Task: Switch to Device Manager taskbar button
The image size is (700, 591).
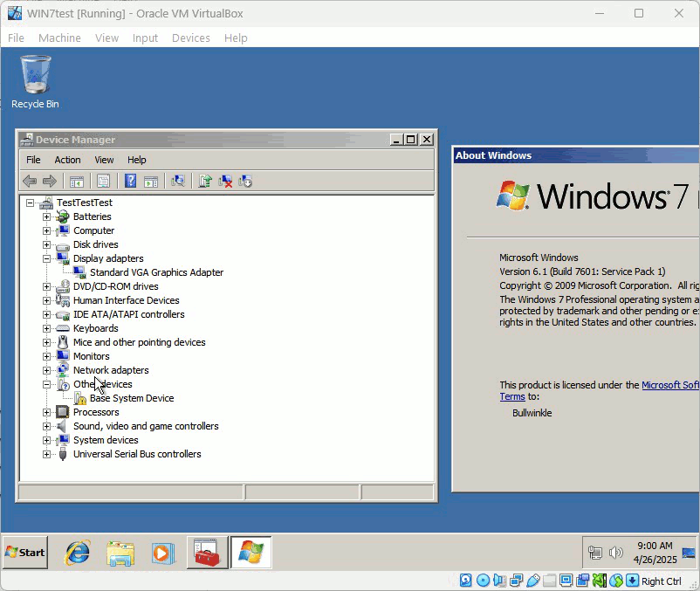Action: pyautogui.click(x=208, y=553)
